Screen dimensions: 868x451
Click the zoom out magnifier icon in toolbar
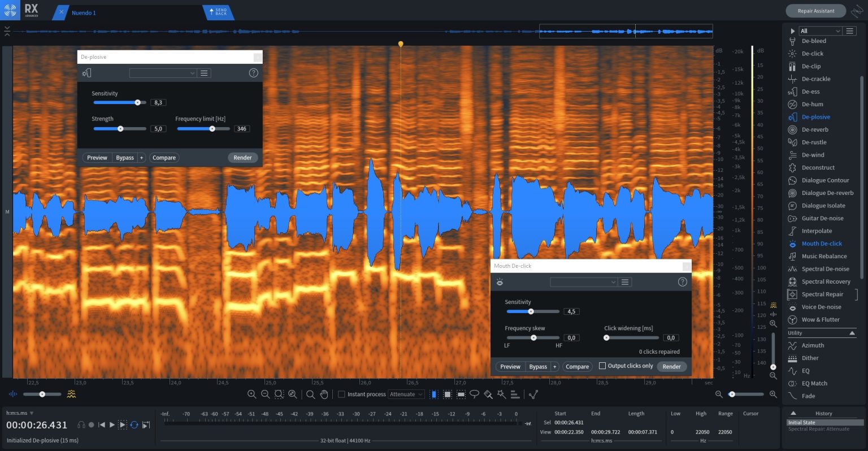(265, 394)
